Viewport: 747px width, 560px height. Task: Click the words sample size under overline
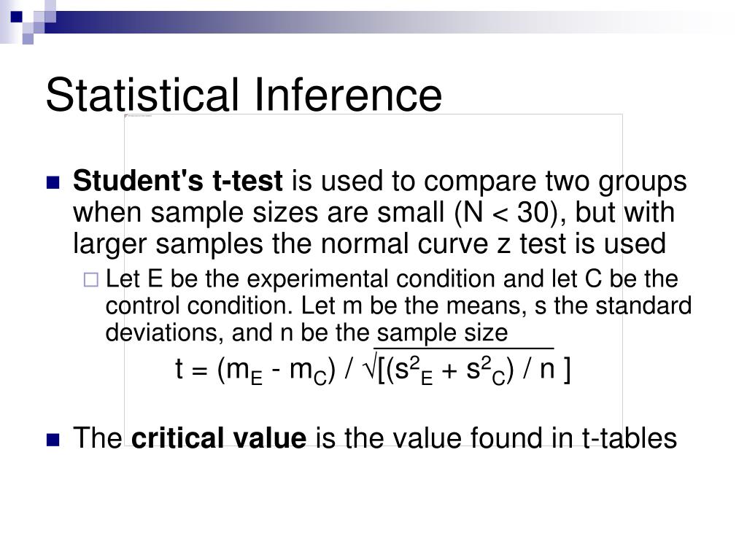point(442,332)
